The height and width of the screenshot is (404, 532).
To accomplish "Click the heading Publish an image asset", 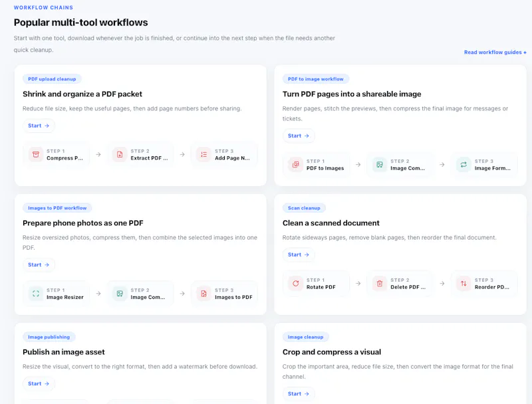I will (x=64, y=352).
